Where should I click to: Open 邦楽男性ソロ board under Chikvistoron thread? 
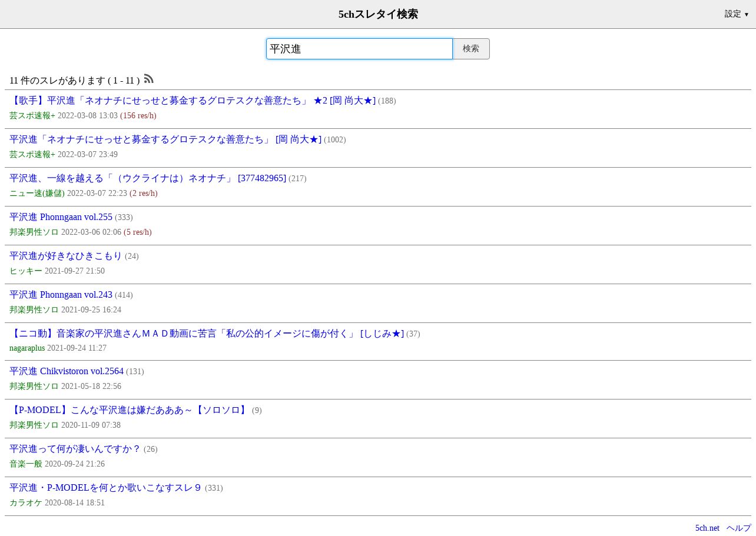click(34, 387)
